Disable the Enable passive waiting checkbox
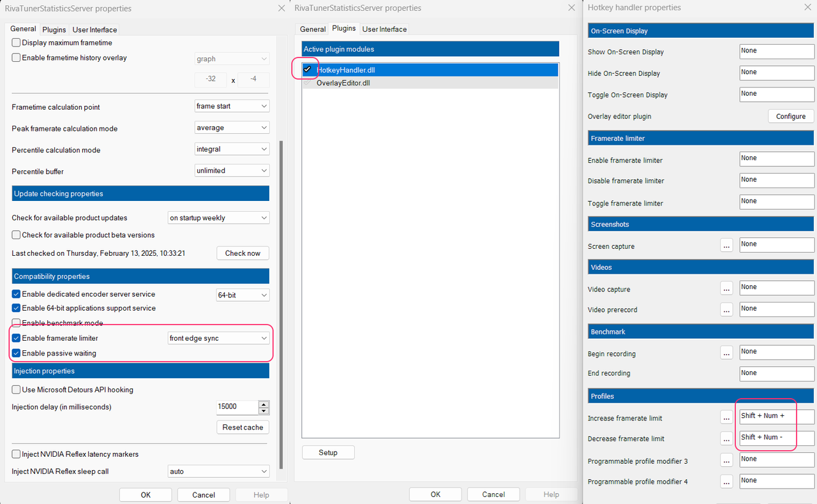This screenshot has height=504, width=817. point(17,353)
